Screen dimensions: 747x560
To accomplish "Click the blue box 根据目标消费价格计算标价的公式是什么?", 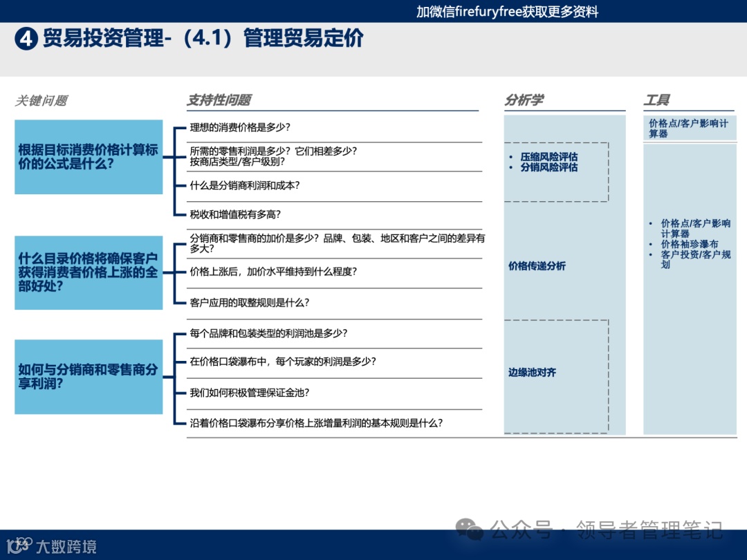I will (89, 157).
